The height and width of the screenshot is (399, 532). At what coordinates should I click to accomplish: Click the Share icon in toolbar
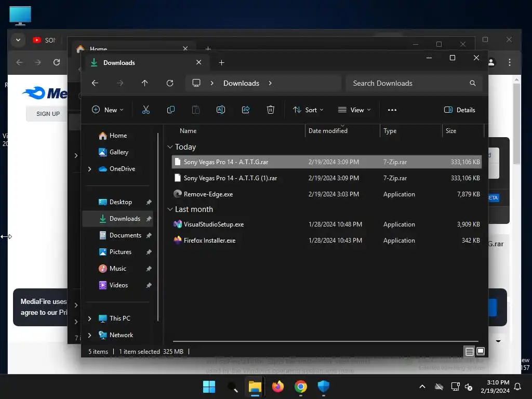click(x=246, y=110)
